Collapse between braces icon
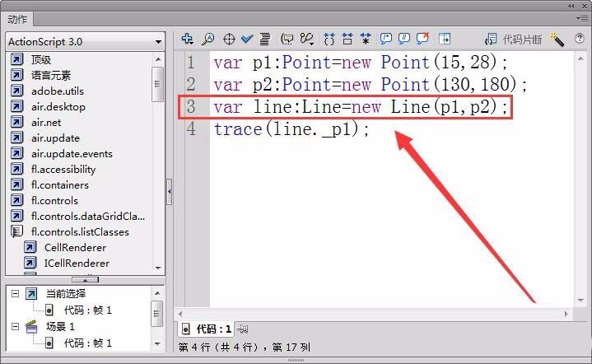The height and width of the screenshot is (364, 592). [x=329, y=39]
